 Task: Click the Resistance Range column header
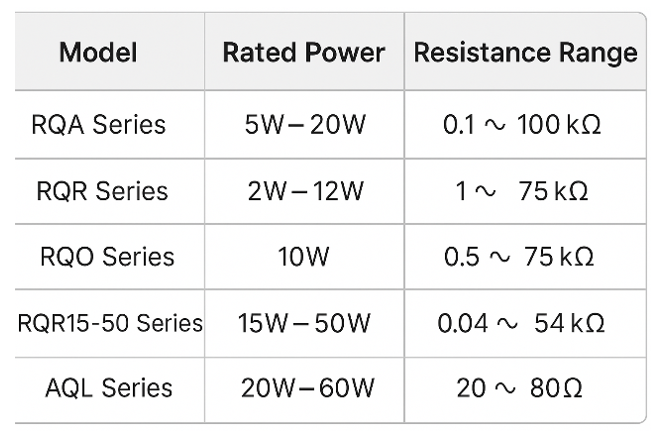(x=525, y=52)
